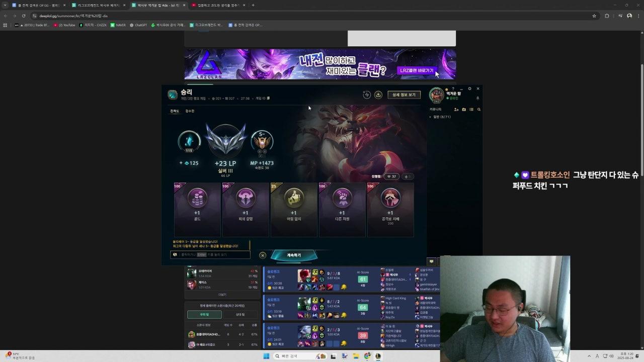
Task: Click the 다른 차원 challenge card
Action: tap(342, 210)
